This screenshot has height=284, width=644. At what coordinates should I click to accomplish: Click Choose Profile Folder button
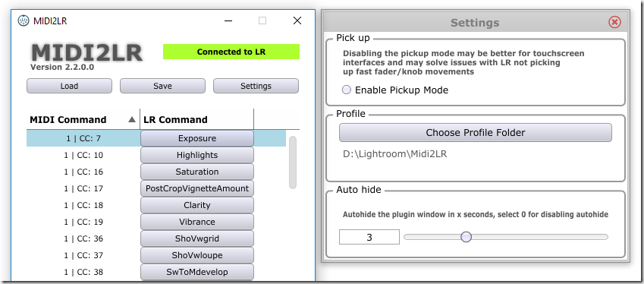coord(476,133)
